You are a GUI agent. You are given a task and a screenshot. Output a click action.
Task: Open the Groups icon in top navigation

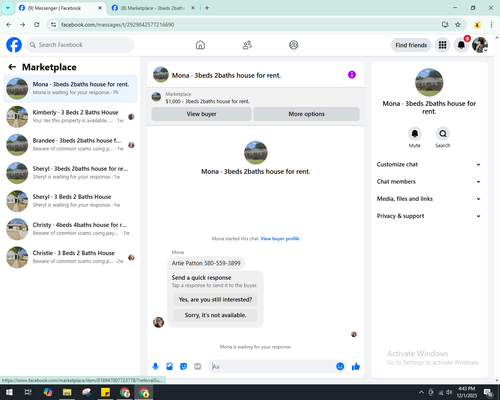coord(294,45)
